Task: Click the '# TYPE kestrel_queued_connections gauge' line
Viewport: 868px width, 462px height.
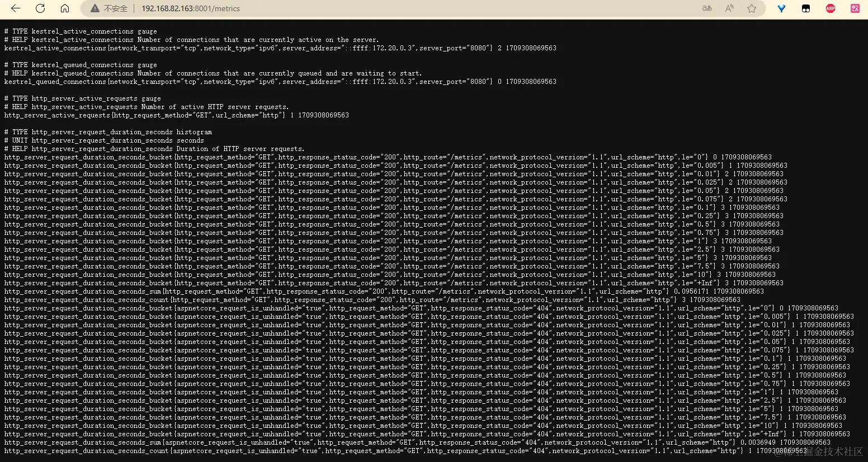Action: [81, 65]
